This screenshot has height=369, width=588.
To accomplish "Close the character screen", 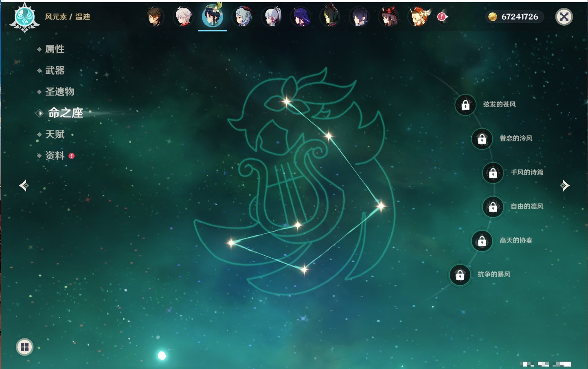I will point(564,17).
